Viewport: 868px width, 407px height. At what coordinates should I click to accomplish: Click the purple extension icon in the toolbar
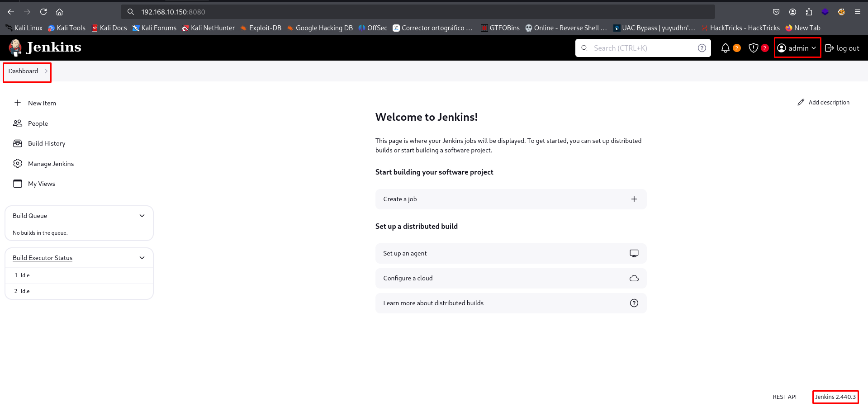click(x=825, y=12)
